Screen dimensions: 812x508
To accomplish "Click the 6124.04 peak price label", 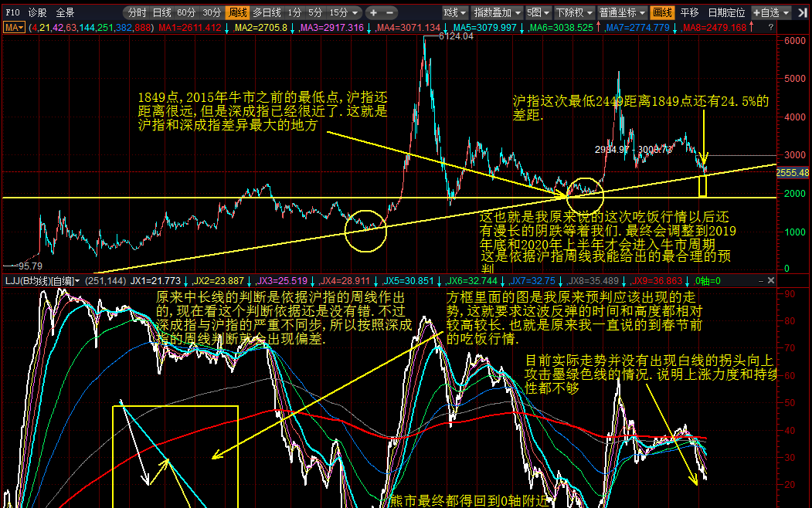I will [x=456, y=36].
